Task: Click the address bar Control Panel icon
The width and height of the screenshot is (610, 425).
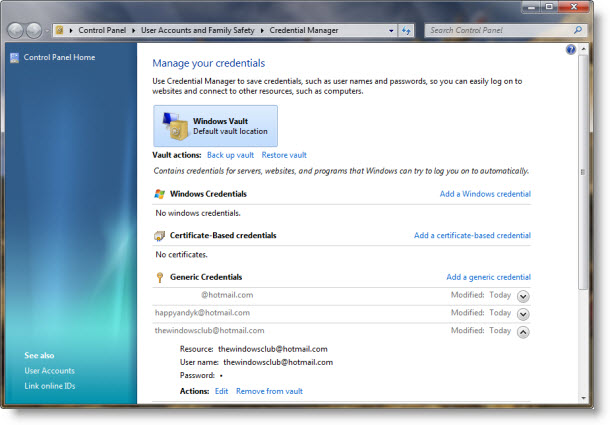Action: (60, 30)
